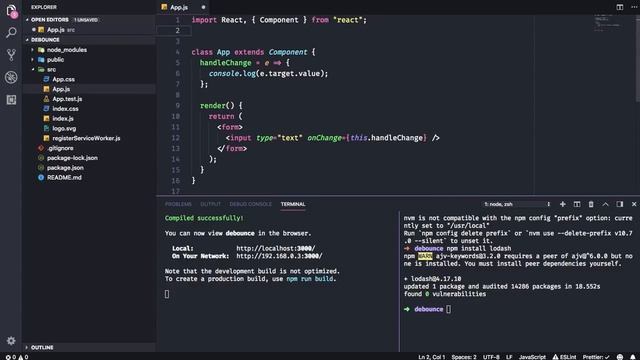Open logo.svg file
The image size is (640, 360).
64,128
